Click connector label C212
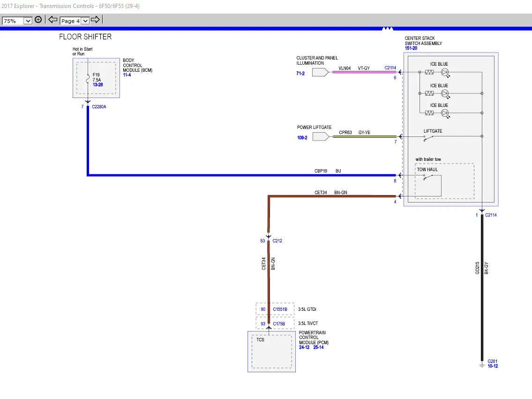 [x=277, y=241]
